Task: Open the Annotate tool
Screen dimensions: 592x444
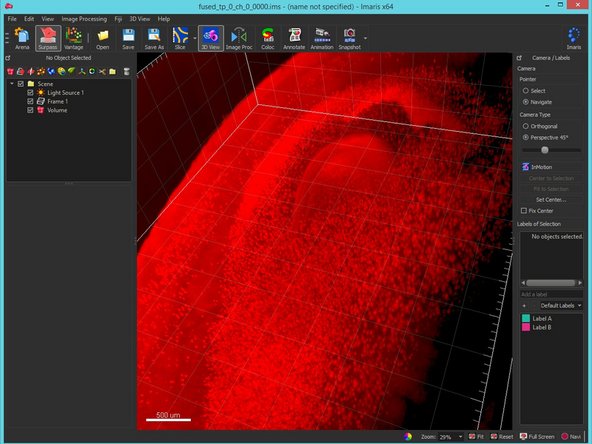Action: (294, 39)
